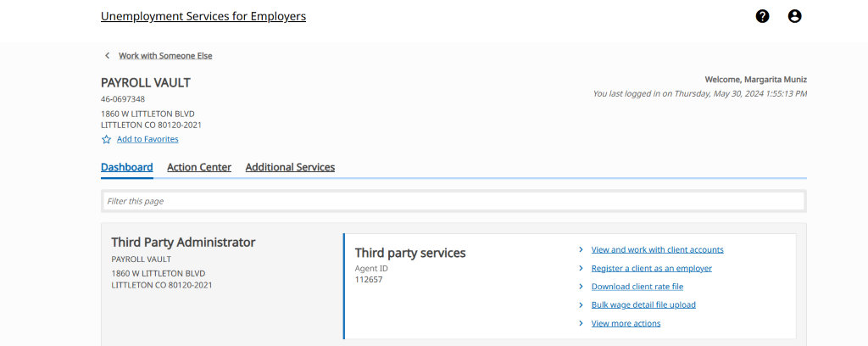Click chevron beside View more actions

(581, 323)
